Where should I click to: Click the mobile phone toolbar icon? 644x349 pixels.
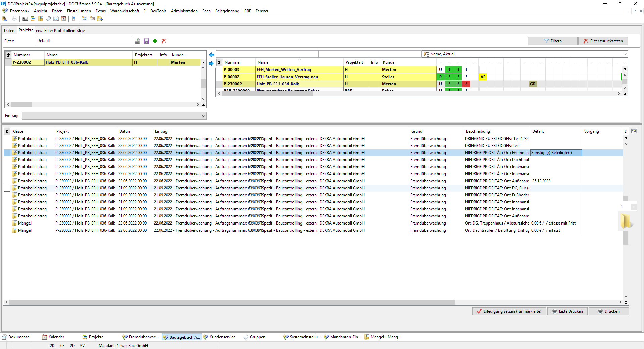[x=74, y=19]
